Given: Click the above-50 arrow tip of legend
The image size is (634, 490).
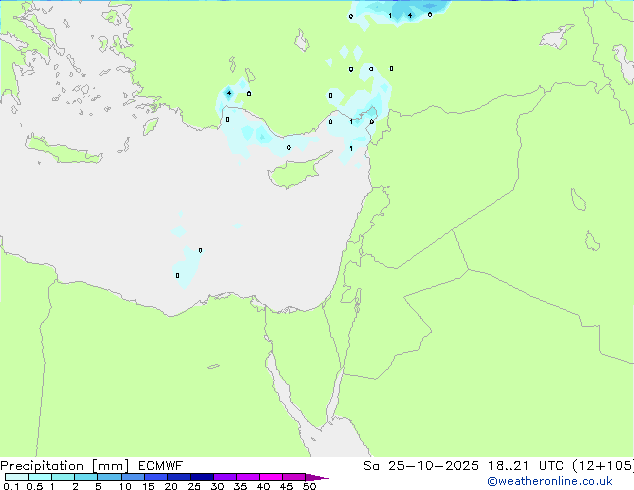Looking at the screenshot, I should pos(317,477).
